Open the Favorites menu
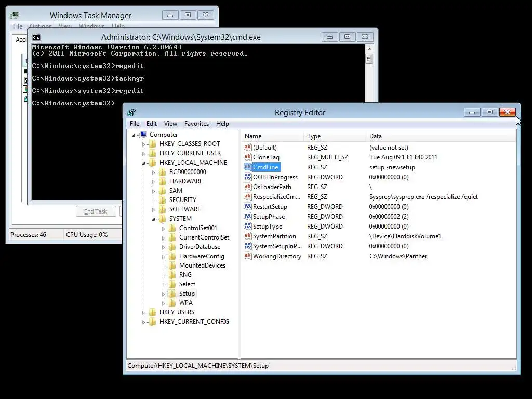The image size is (532, 399). [x=196, y=124]
